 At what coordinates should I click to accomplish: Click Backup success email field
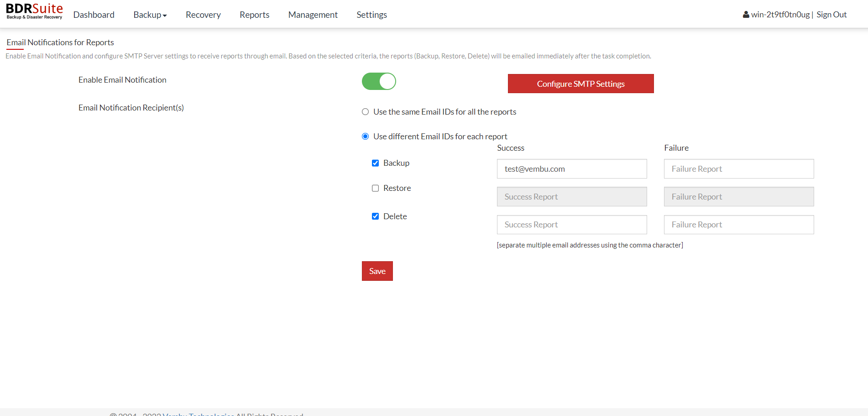(x=572, y=169)
